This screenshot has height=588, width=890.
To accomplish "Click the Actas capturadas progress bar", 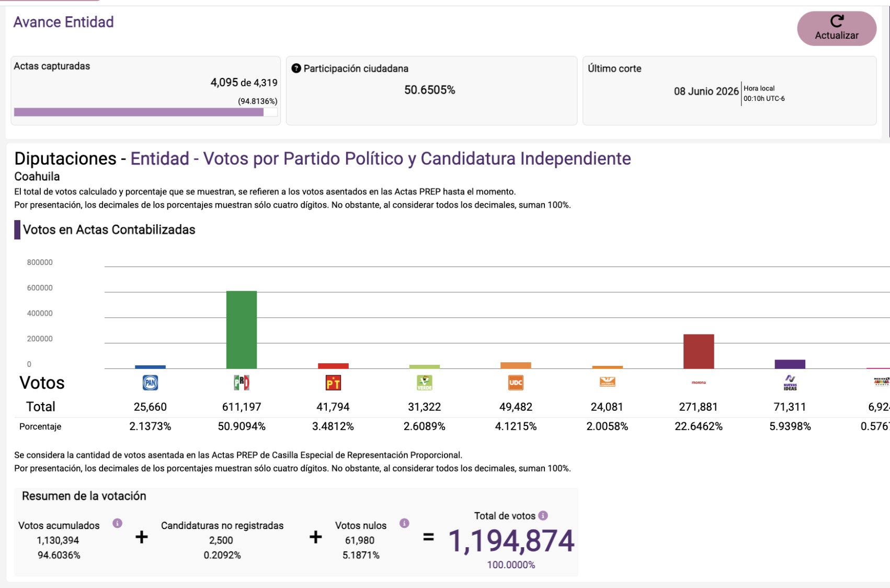I will [145, 112].
